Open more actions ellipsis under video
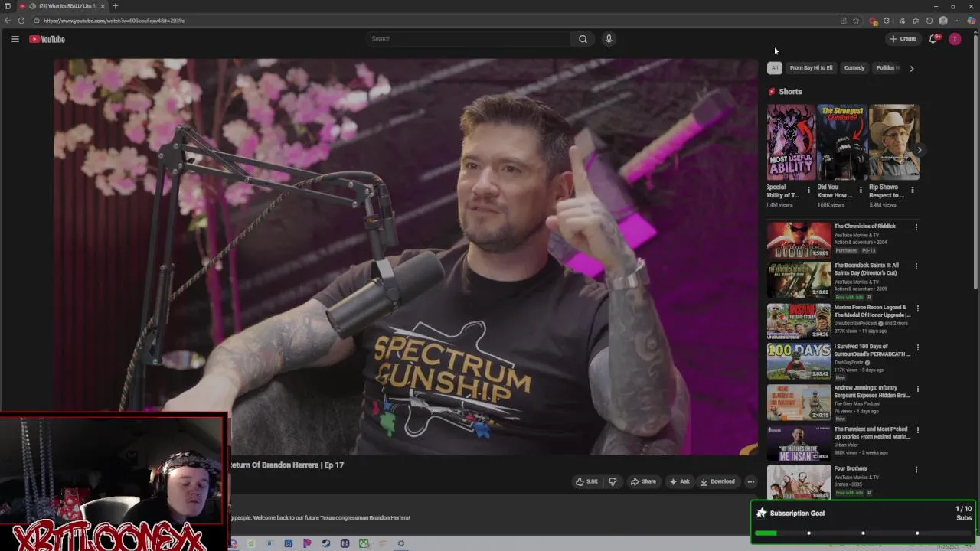This screenshot has width=980, height=551. coord(751,481)
